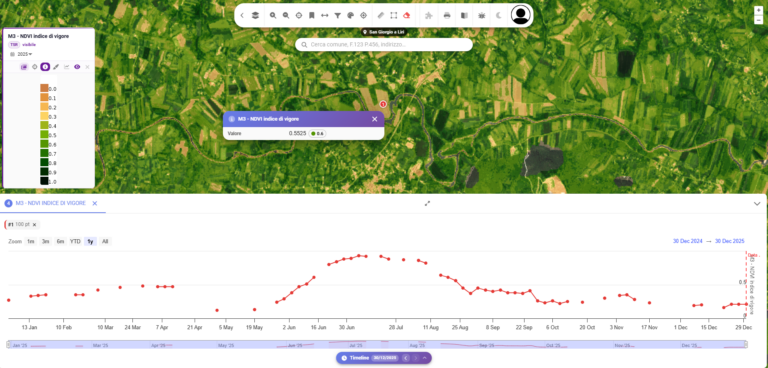This screenshot has height=368, width=768.
Task: Click the 0.3 yellow legend swatch
Action: [44, 117]
